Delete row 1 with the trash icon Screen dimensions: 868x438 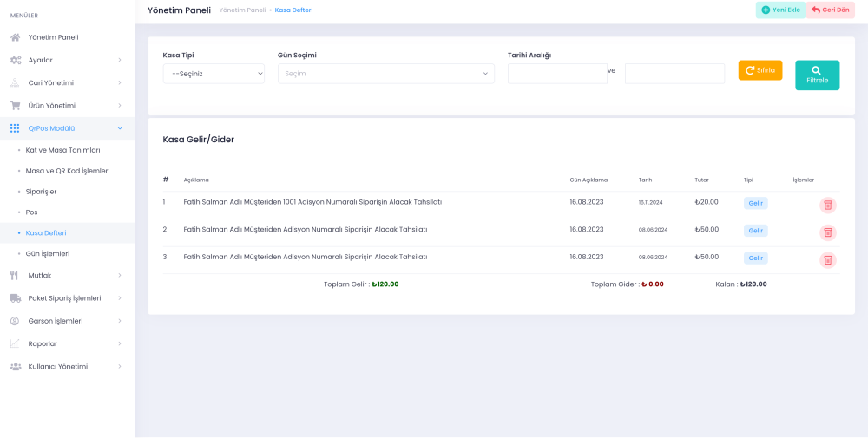(x=827, y=206)
